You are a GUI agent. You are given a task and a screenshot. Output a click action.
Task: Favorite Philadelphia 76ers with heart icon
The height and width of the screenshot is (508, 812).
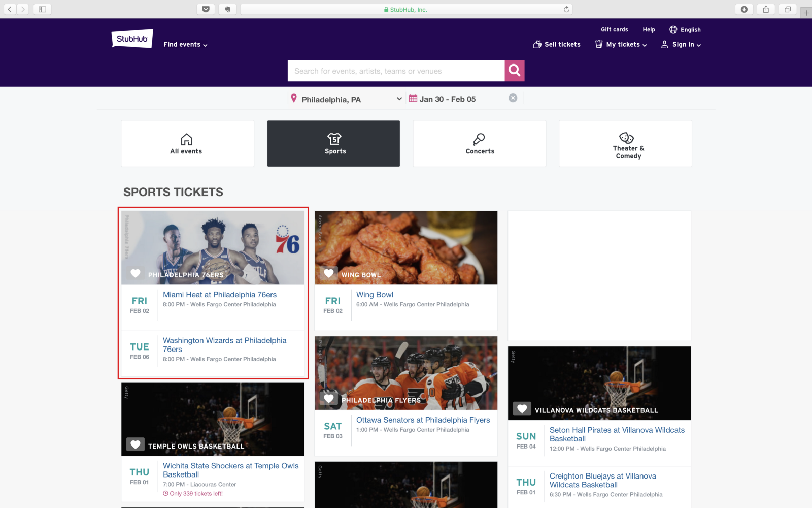[x=136, y=273]
